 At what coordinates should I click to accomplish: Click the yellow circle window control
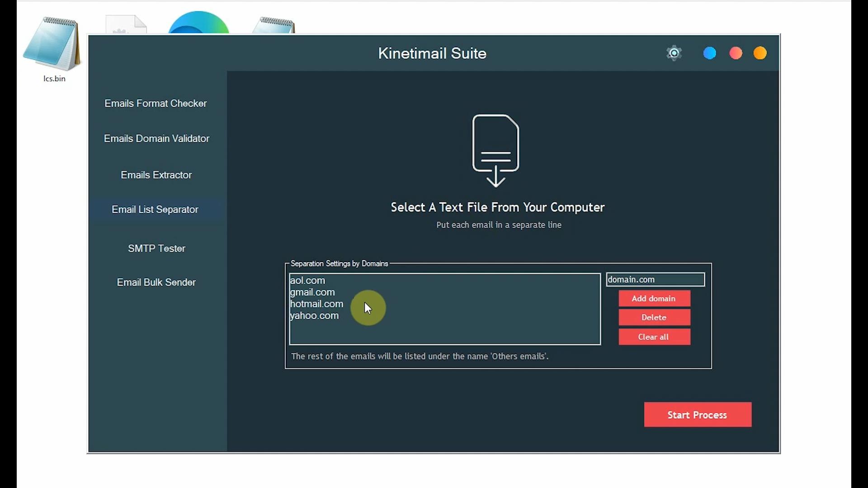tap(760, 53)
